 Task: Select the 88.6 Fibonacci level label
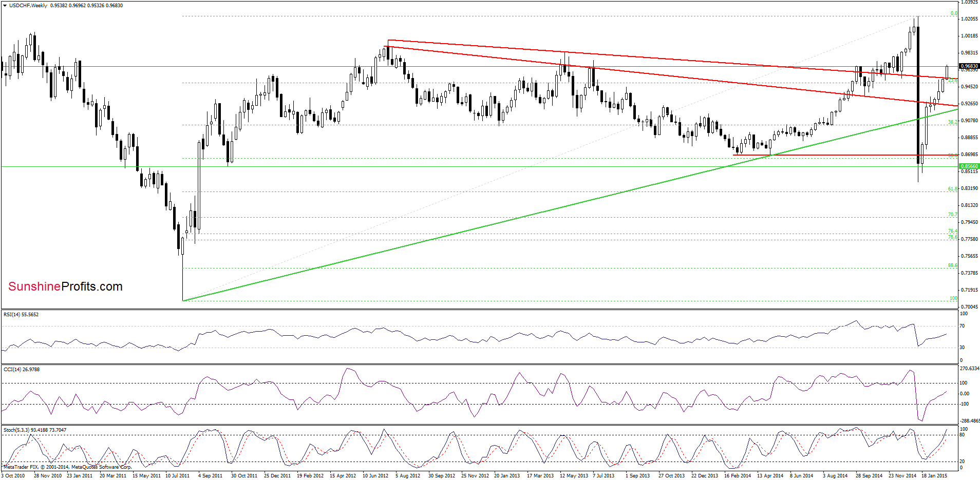[x=953, y=265]
